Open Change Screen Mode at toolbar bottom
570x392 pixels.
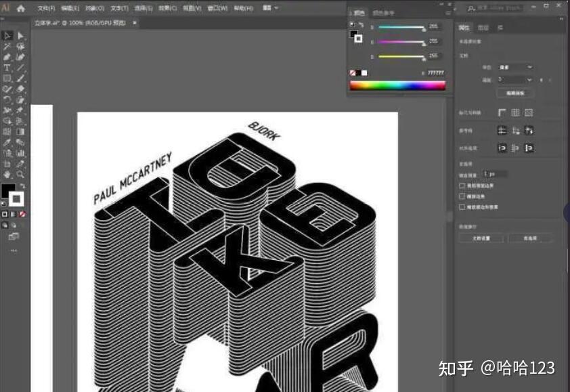14,237
